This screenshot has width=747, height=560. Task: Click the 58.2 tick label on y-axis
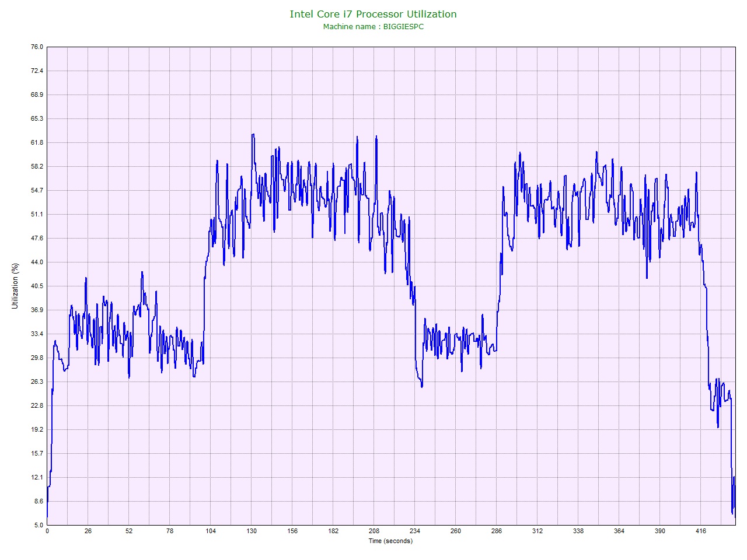[36, 166]
